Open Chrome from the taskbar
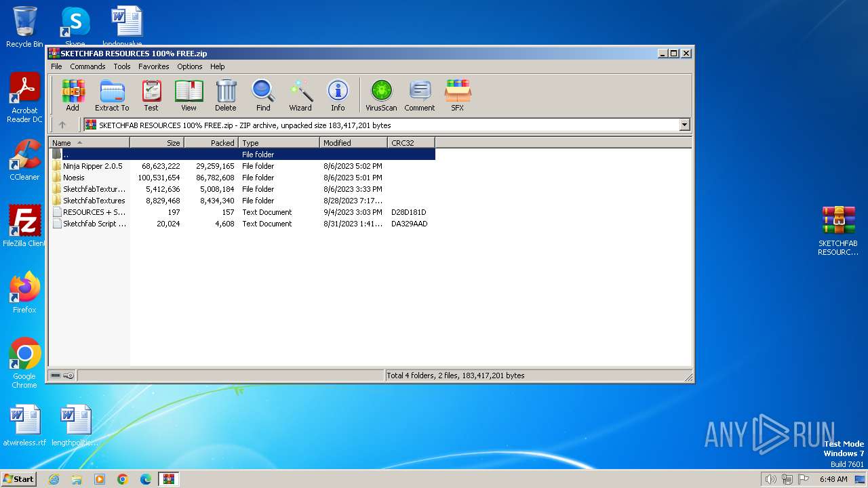The width and height of the screenshot is (868, 488). [123, 479]
